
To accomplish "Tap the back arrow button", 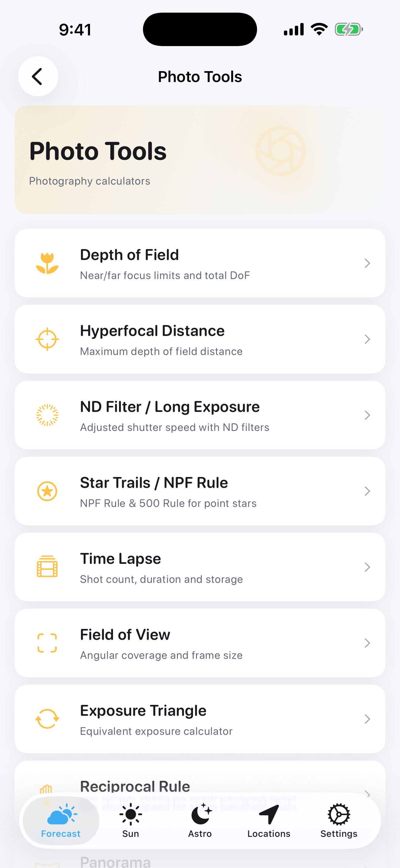I will [38, 77].
